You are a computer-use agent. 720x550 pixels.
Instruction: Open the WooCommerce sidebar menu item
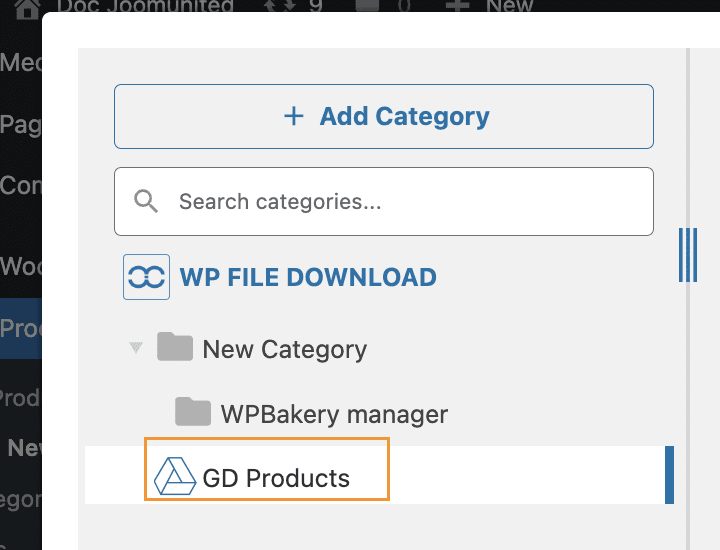click(x=20, y=266)
